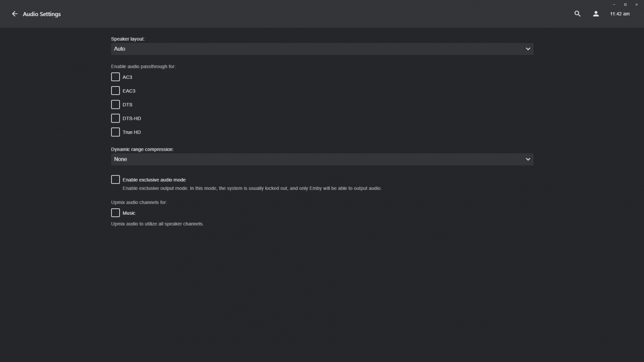This screenshot has height=362, width=644.
Task: Enable upmix for Music
Action: [x=116, y=213]
